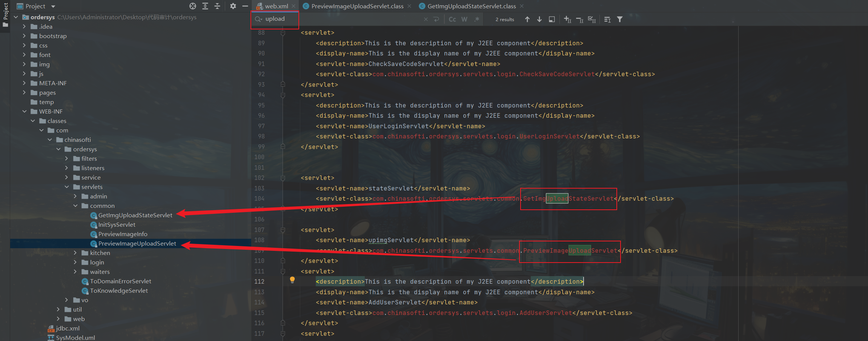Clear the search text with the X
Viewport: 868px width, 341px height.
426,19
